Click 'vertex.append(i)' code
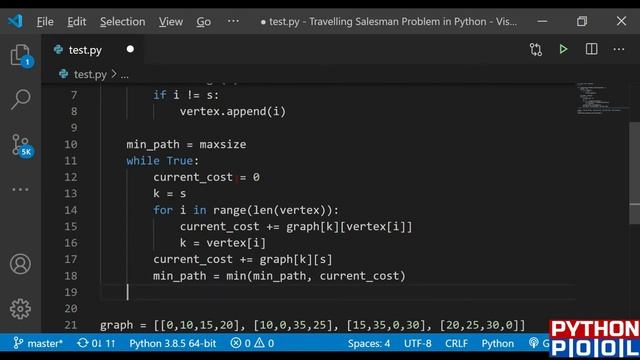The image size is (640, 360). 233,111
